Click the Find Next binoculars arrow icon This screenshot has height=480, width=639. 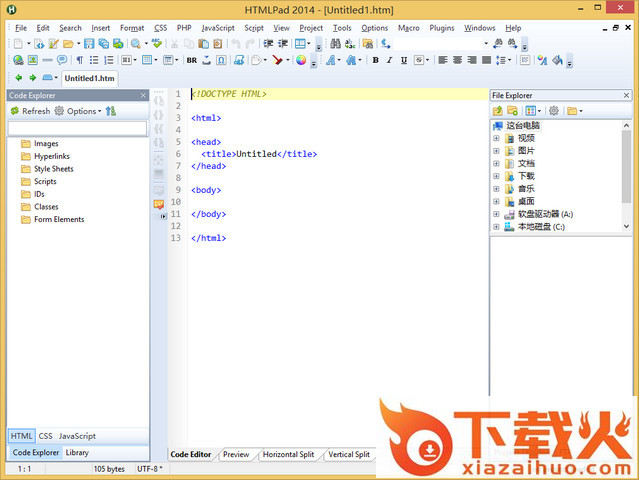pos(512,44)
